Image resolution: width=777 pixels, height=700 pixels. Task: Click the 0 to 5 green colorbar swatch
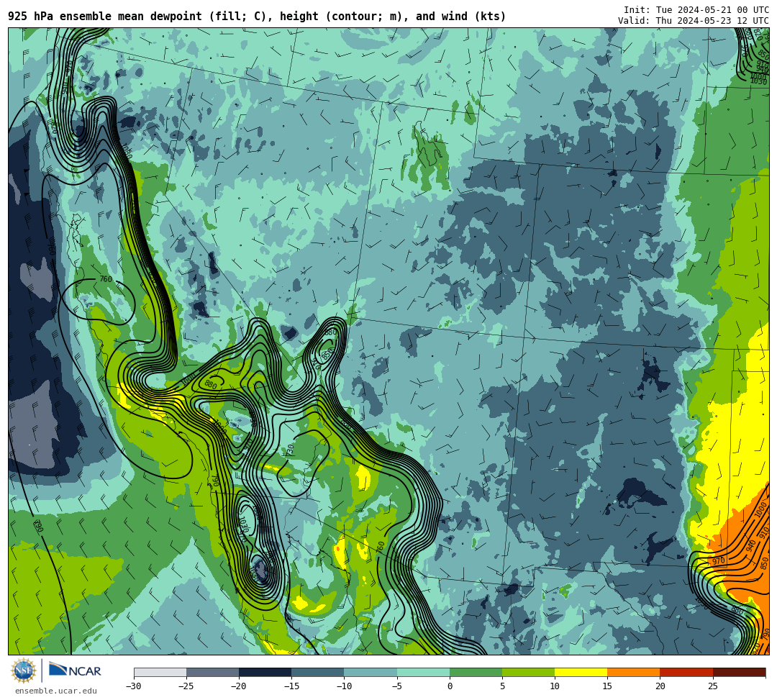(x=476, y=672)
